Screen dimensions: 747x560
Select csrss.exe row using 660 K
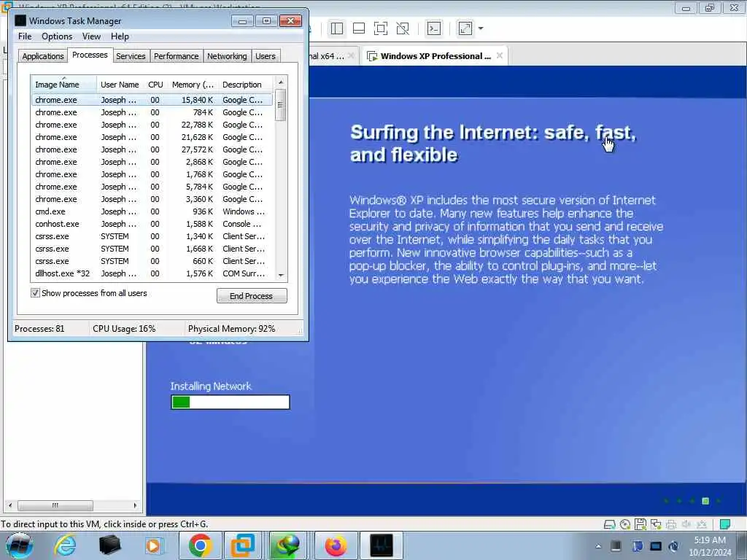pos(152,261)
